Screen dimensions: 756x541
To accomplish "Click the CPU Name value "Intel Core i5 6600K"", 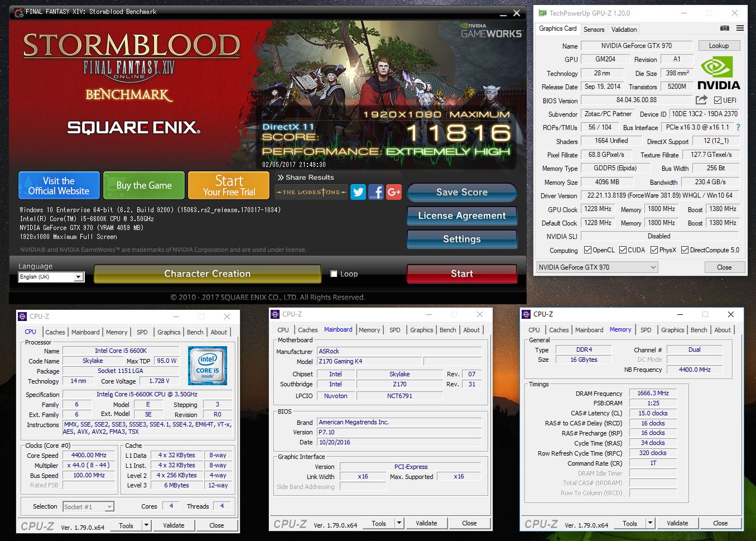I will [121, 351].
